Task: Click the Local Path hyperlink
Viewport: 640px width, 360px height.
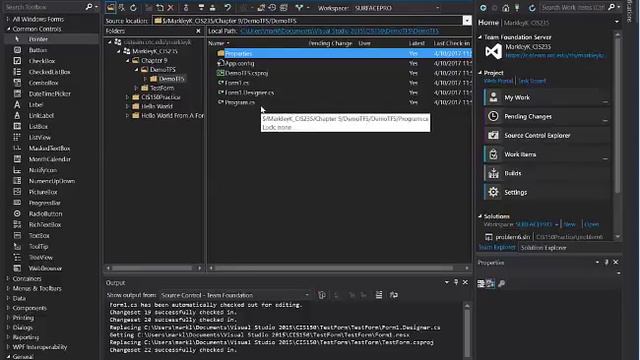Action: point(340,31)
